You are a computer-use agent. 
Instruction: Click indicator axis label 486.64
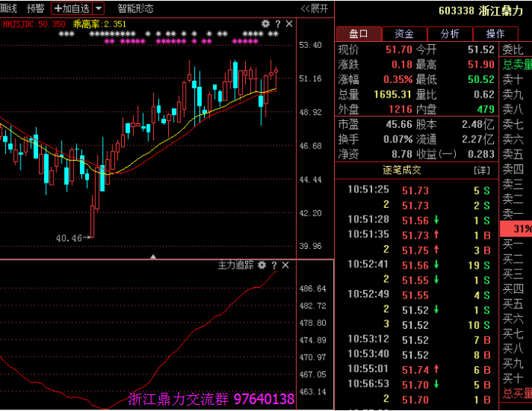pyautogui.click(x=313, y=288)
